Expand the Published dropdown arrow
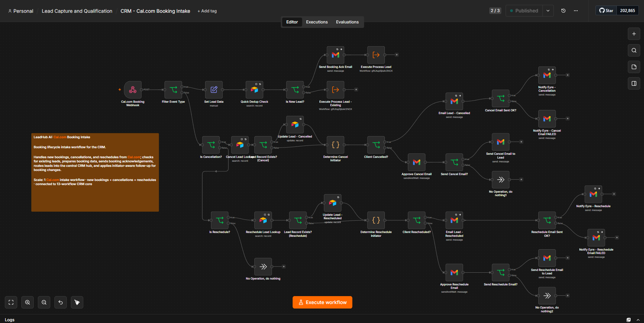 point(548,11)
